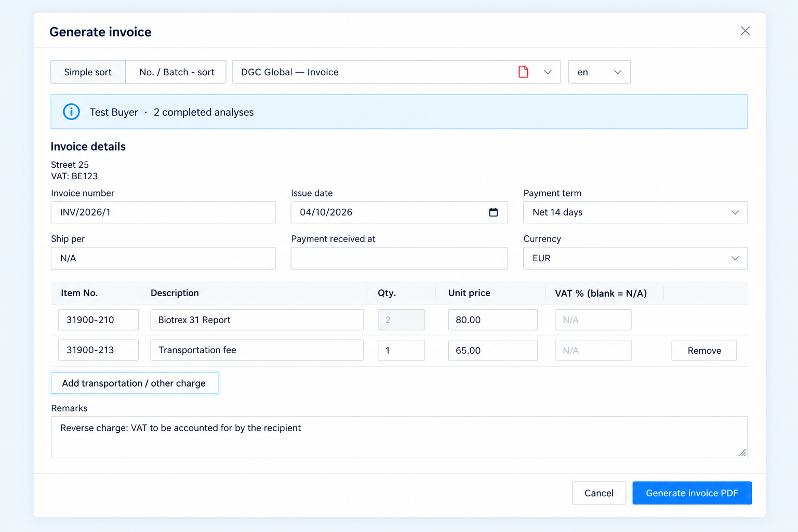Click the empty Payment received at field
This screenshot has height=532, width=798.
[x=399, y=258]
